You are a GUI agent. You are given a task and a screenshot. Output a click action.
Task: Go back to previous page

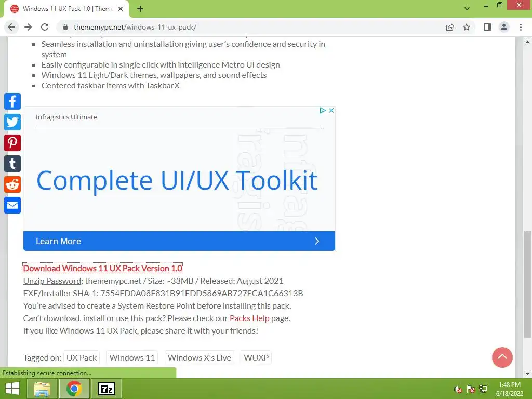coord(11,27)
